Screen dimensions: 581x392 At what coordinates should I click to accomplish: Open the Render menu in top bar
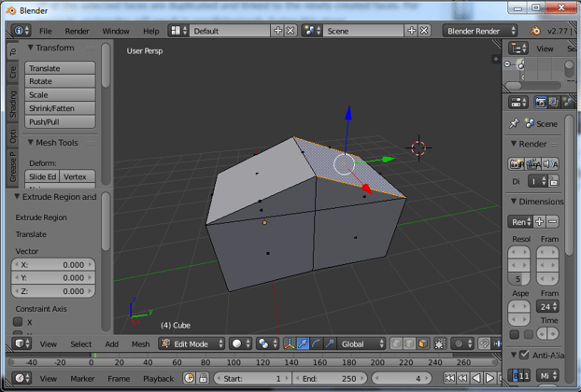tap(78, 31)
